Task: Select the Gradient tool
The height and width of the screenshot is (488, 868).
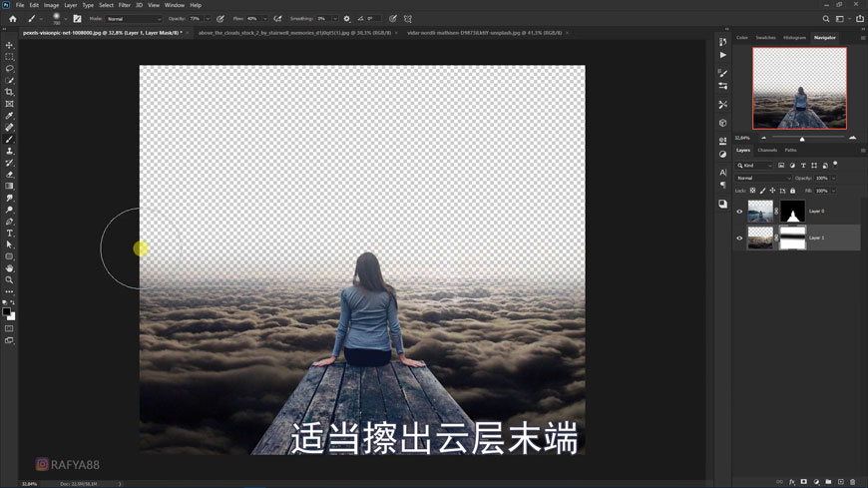Action: [9, 186]
